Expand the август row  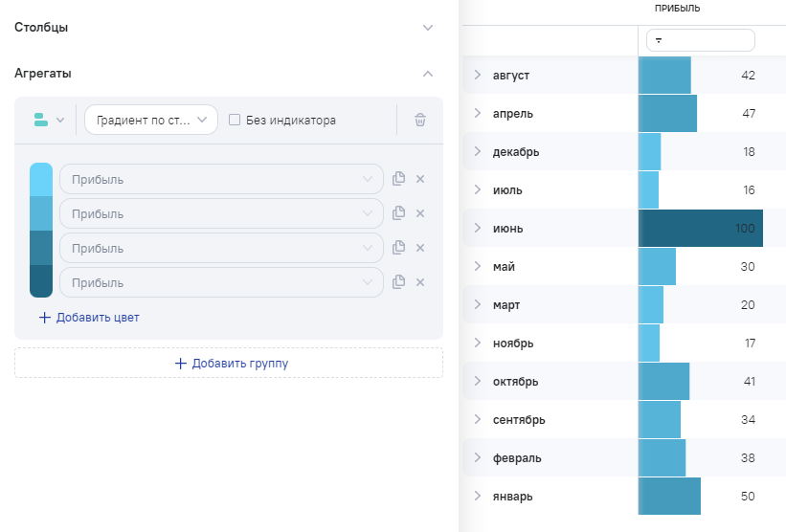[477, 76]
